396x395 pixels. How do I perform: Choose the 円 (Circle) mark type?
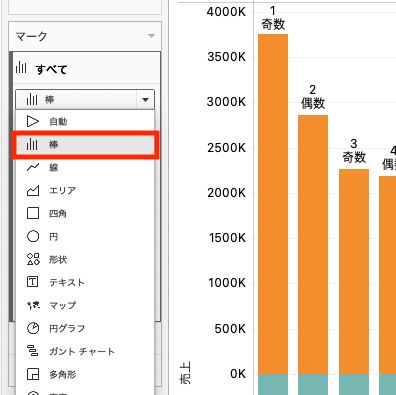[x=85, y=237]
